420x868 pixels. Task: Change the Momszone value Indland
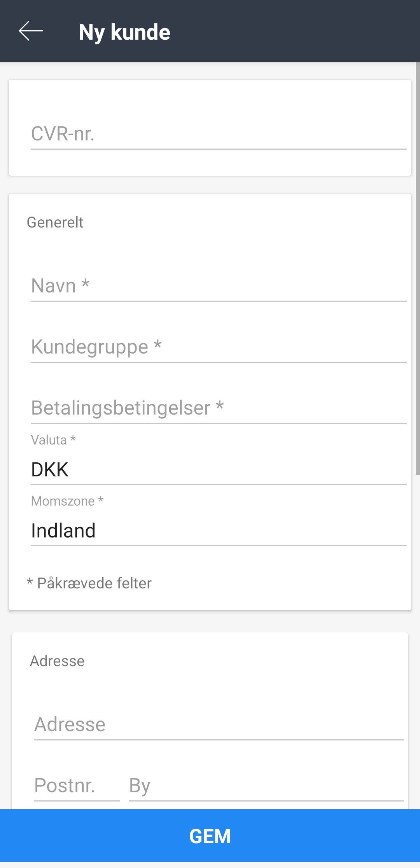click(218, 530)
